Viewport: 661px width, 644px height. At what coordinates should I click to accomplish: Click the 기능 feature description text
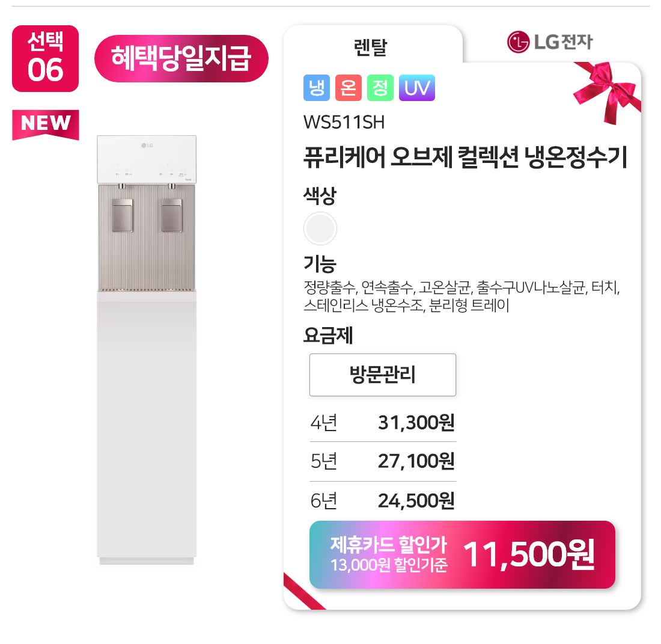coord(461,296)
